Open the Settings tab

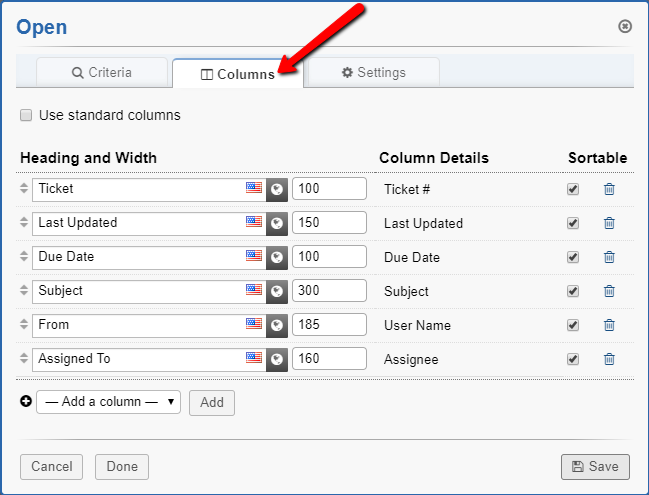373,73
